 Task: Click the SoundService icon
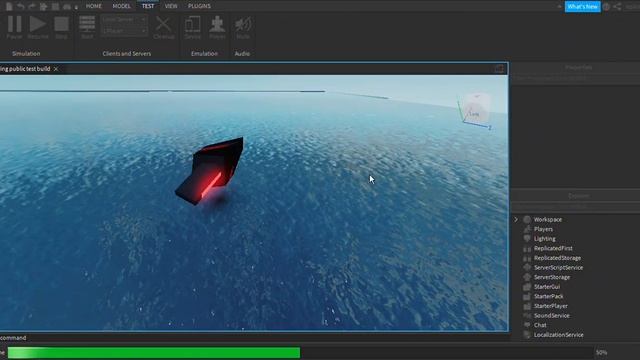coord(527,316)
